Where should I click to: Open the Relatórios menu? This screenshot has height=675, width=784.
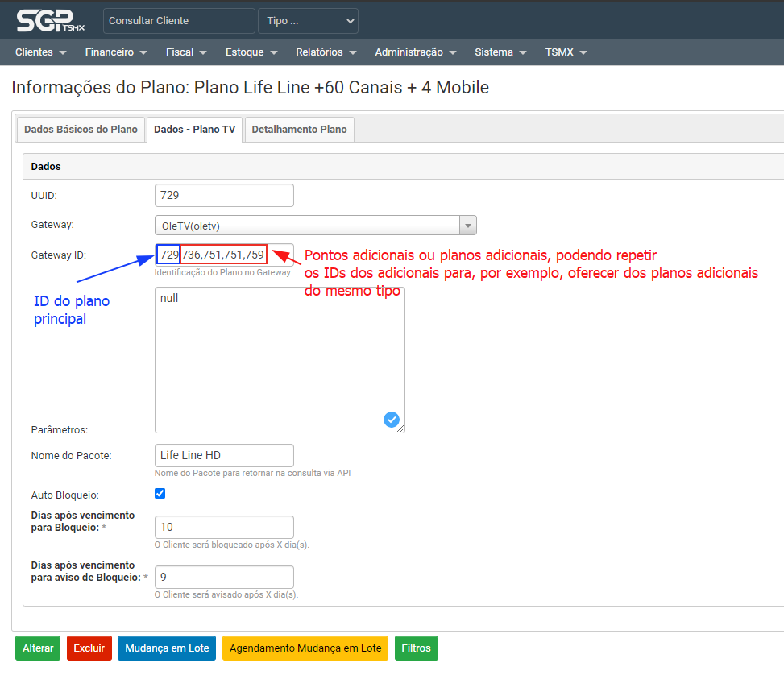click(x=326, y=52)
